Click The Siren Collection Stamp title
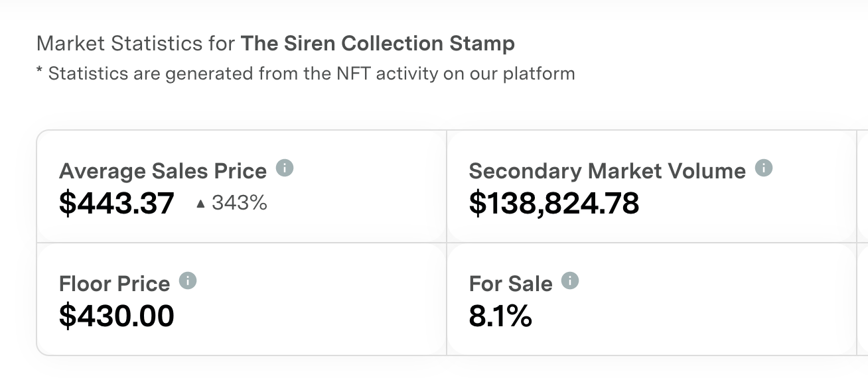Image resolution: width=868 pixels, height=378 pixels. (378, 44)
